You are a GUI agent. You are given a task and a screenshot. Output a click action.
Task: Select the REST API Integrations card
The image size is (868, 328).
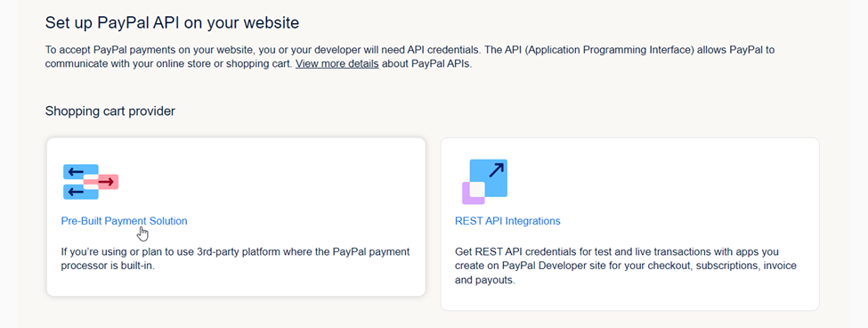[630, 224]
